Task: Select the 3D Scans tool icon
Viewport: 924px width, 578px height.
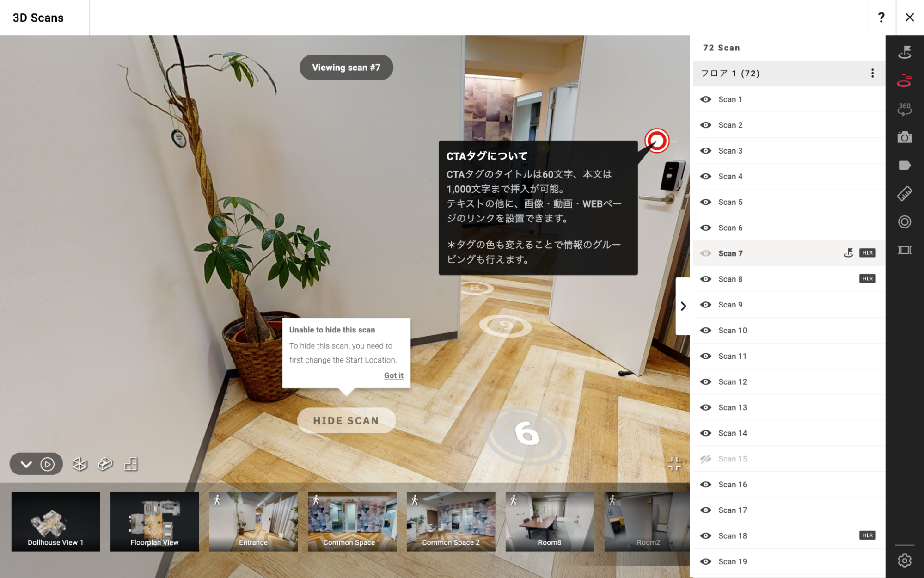Action: pos(904,80)
